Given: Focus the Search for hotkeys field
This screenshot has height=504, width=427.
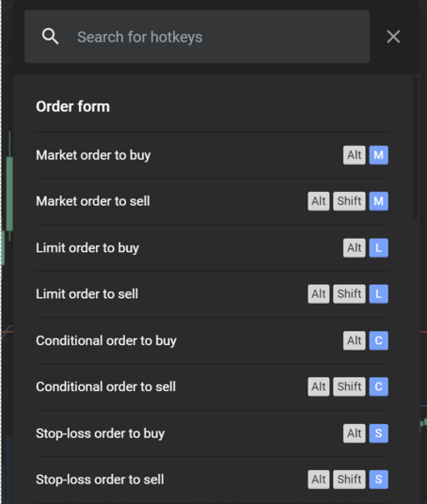Looking at the screenshot, I should click(x=197, y=37).
